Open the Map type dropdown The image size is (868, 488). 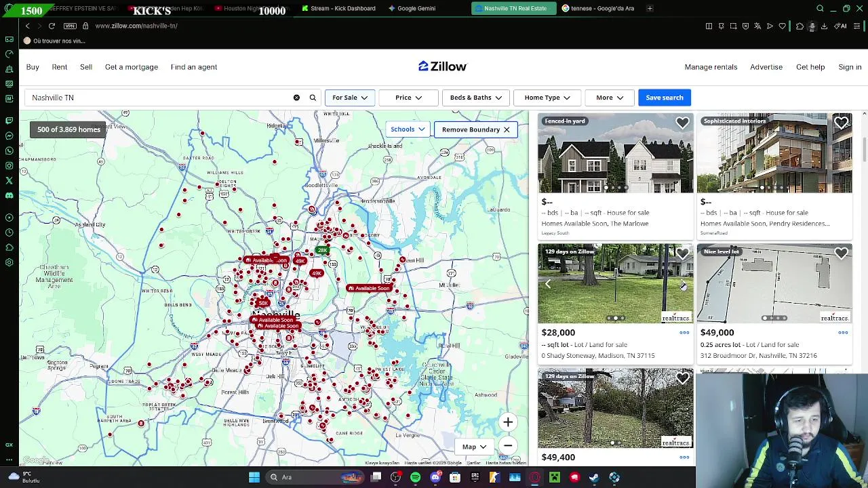coord(475,447)
